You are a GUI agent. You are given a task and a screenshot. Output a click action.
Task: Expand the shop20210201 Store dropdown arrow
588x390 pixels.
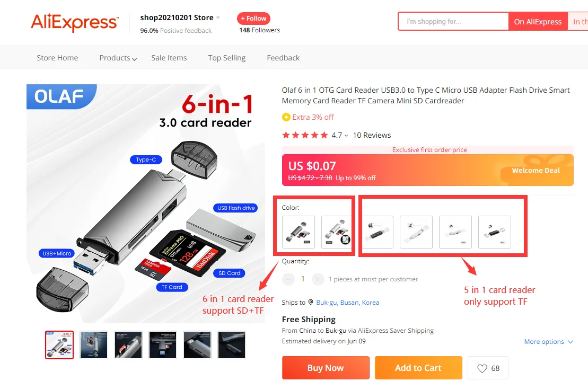coord(218,17)
